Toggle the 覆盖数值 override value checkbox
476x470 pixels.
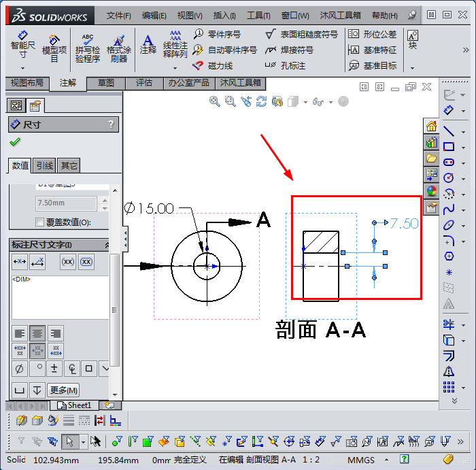tap(39, 222)
